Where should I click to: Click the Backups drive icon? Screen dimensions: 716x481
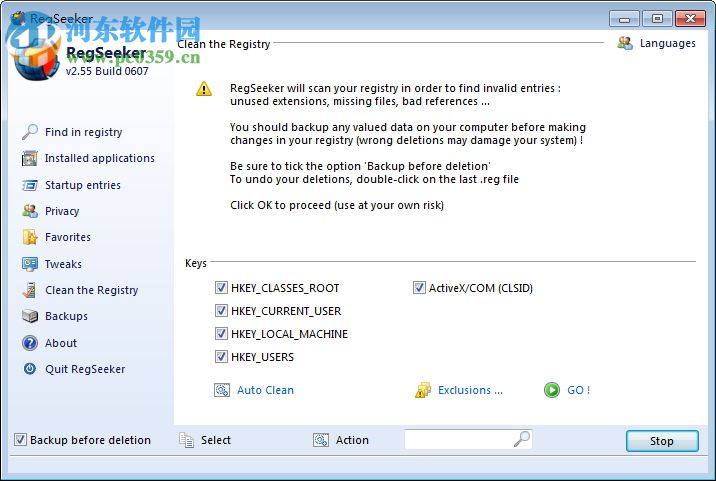pyautogui.click(x=30, y=316)
